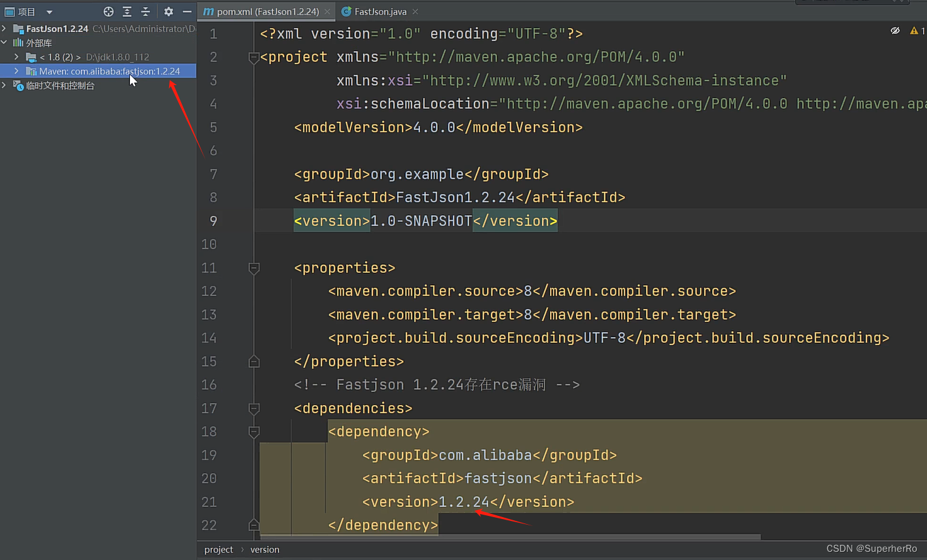Select Maven: com.alibaba:fastjson:1.2.24 library
The width and height of the screenshot is (927, 560).
(x=109, y=71)
